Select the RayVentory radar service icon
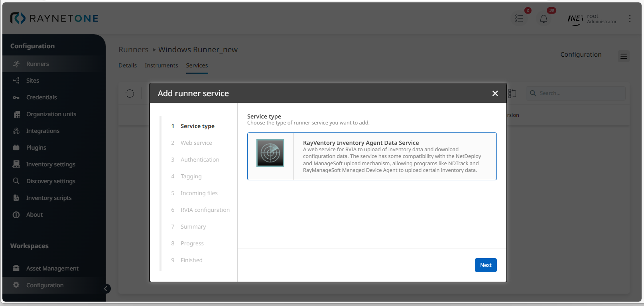 pos(270,153)
